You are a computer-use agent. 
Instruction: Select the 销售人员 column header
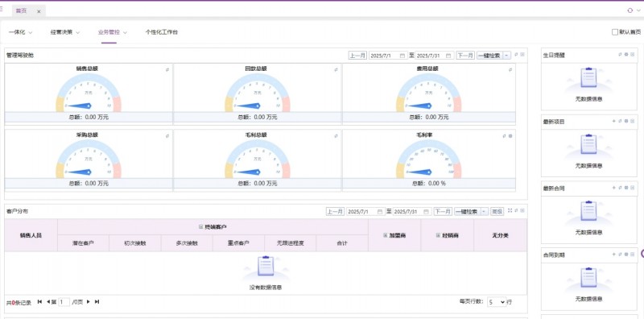(x=31, y=235)
